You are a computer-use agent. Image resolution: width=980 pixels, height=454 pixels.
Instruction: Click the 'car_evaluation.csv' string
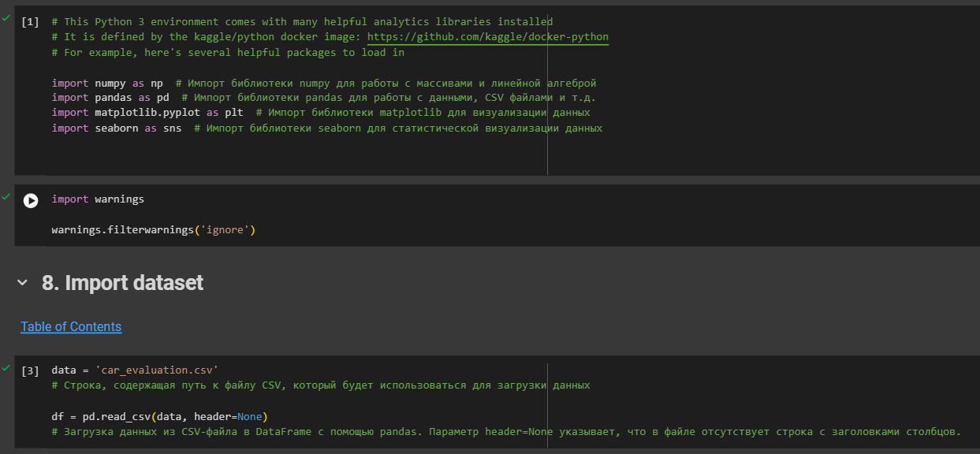pyautogui.click(x=157, y=370)
